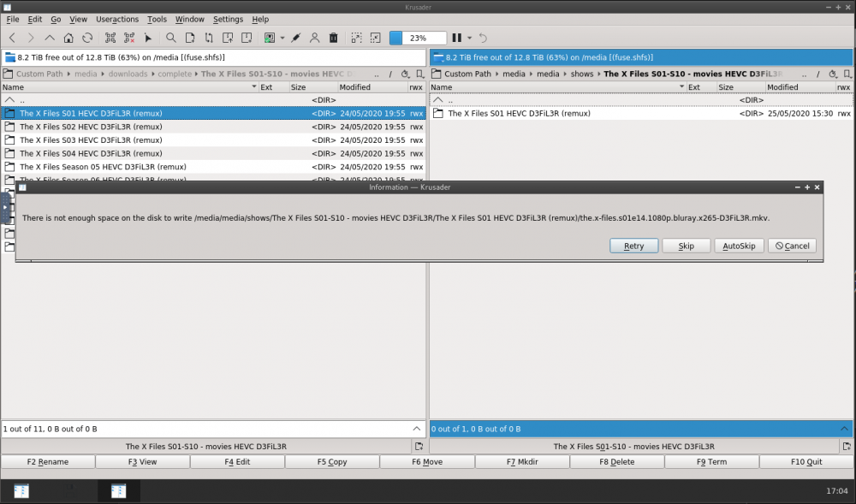Open the job queue dropdown beside Pause
Screen dimensions: 856x504
coord(469,39)
